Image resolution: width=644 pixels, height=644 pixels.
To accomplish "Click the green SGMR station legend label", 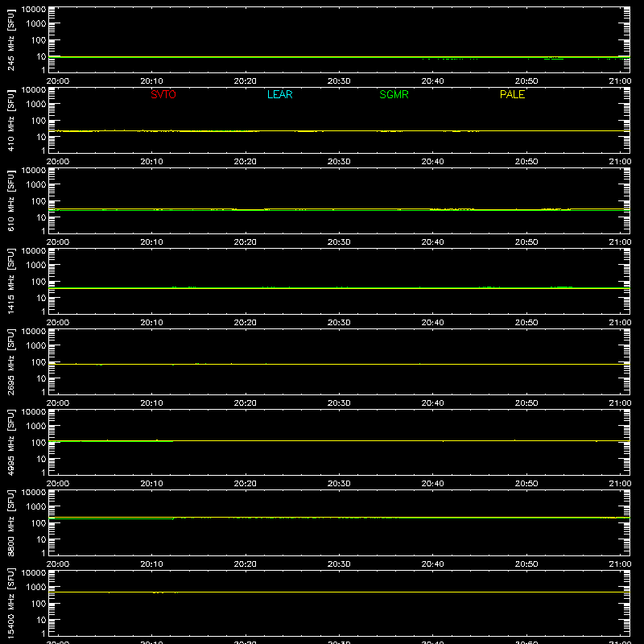I will pyautogui.click(x=394, y=94).
